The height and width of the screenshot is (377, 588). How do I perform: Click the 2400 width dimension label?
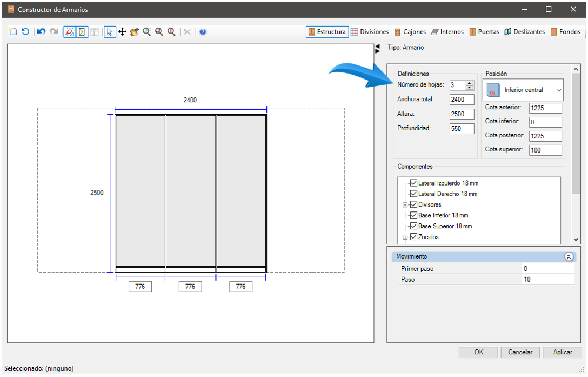[190, 100]
